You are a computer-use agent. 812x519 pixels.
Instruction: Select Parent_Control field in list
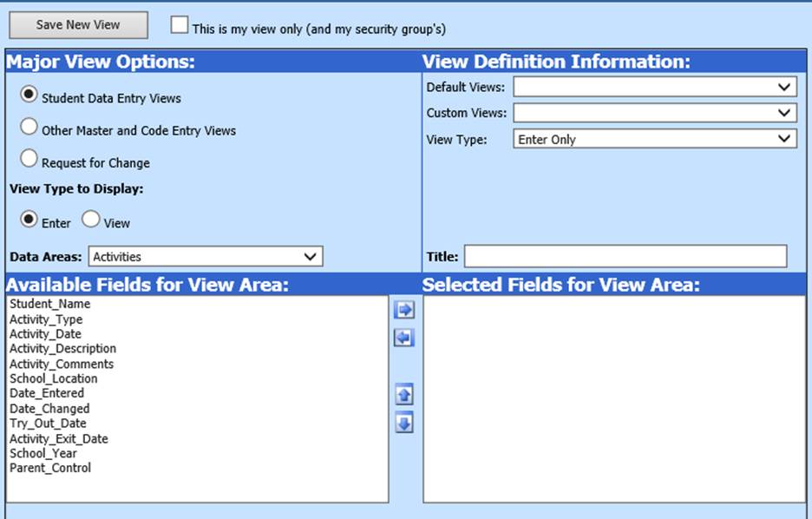pyautogui.click(x=50, y=468)
